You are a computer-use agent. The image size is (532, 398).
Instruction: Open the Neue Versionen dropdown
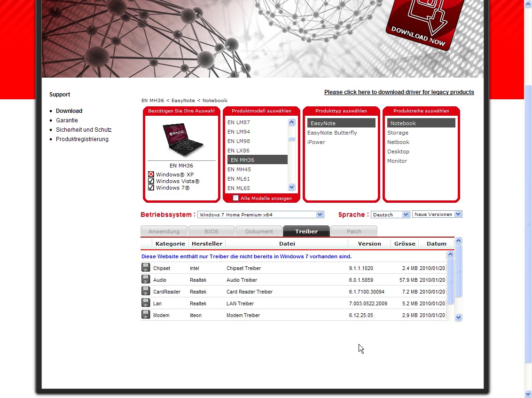[437, 214]
